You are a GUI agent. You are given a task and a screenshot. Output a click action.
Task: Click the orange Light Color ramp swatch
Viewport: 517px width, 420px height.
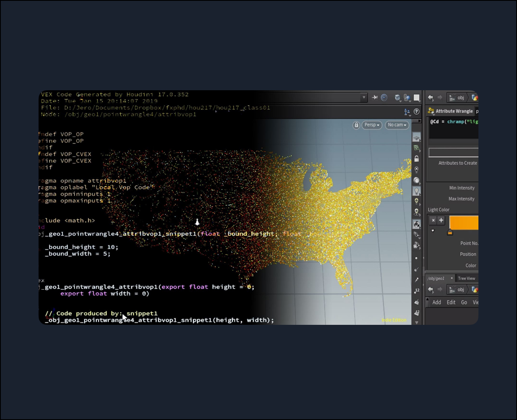click(x=464, y=223)
